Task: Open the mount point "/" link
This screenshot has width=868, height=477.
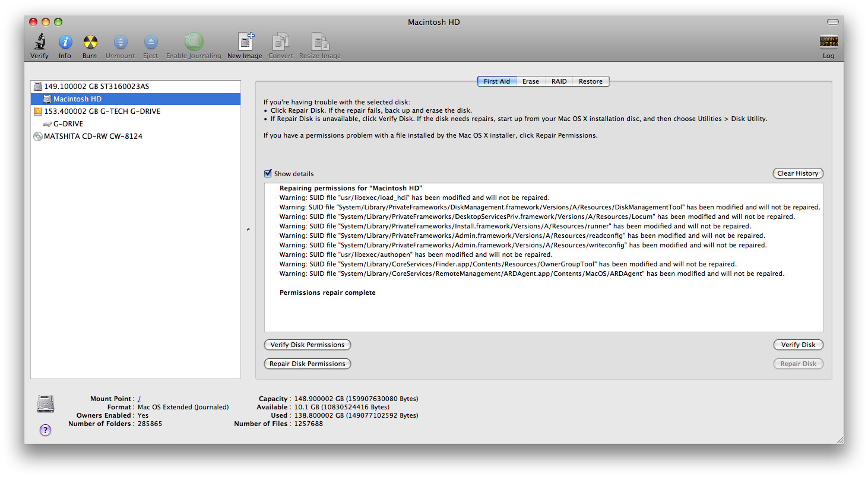Action: coord(139,399)
